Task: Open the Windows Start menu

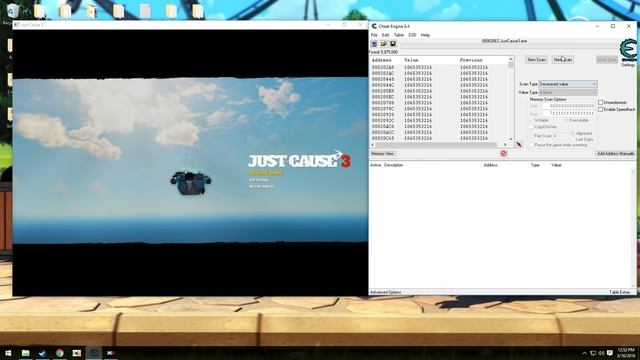Action: click(x=8, y=353)
